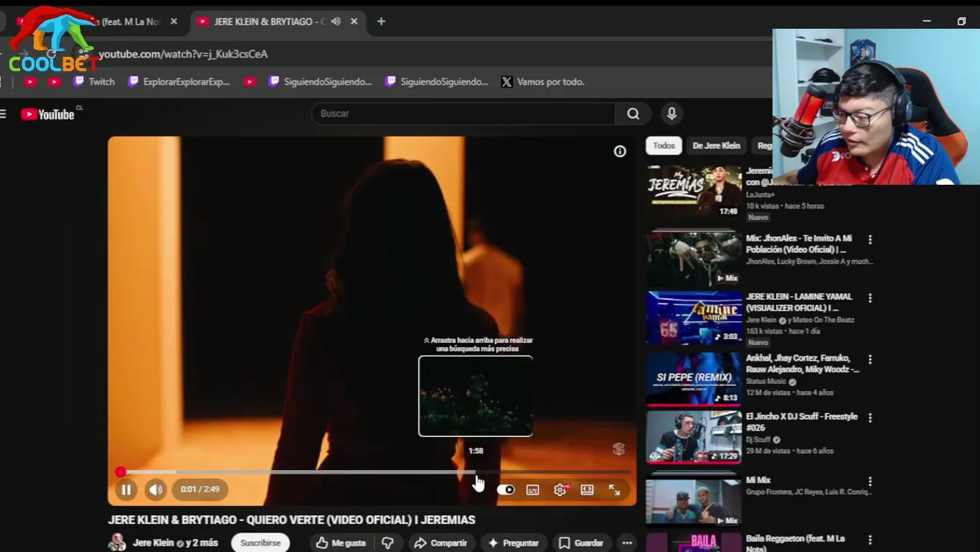Go to YouTube home logo

(48, 114)
